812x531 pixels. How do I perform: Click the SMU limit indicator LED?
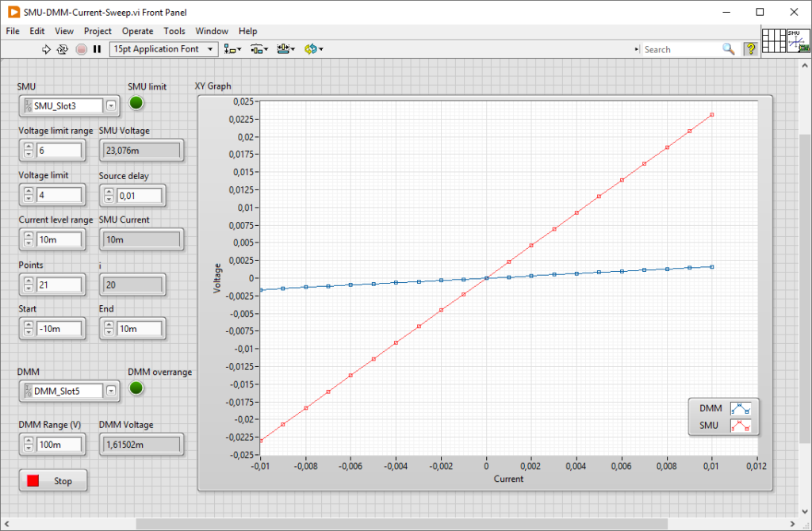[x=136, y=103]
